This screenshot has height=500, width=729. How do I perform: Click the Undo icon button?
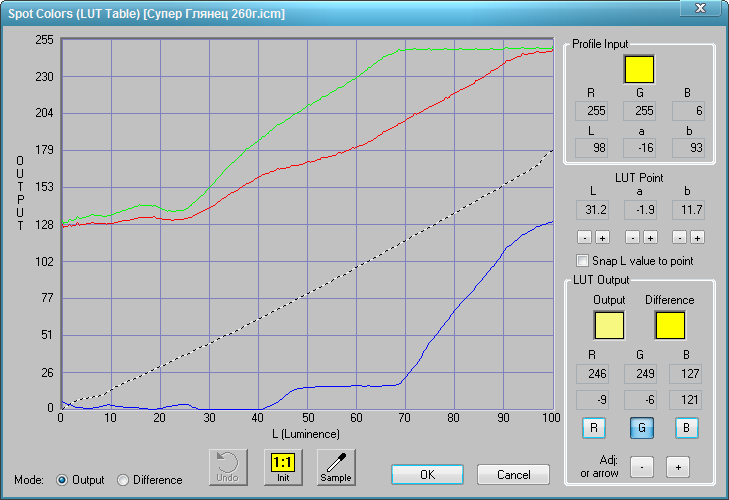[x=228, y=467]
